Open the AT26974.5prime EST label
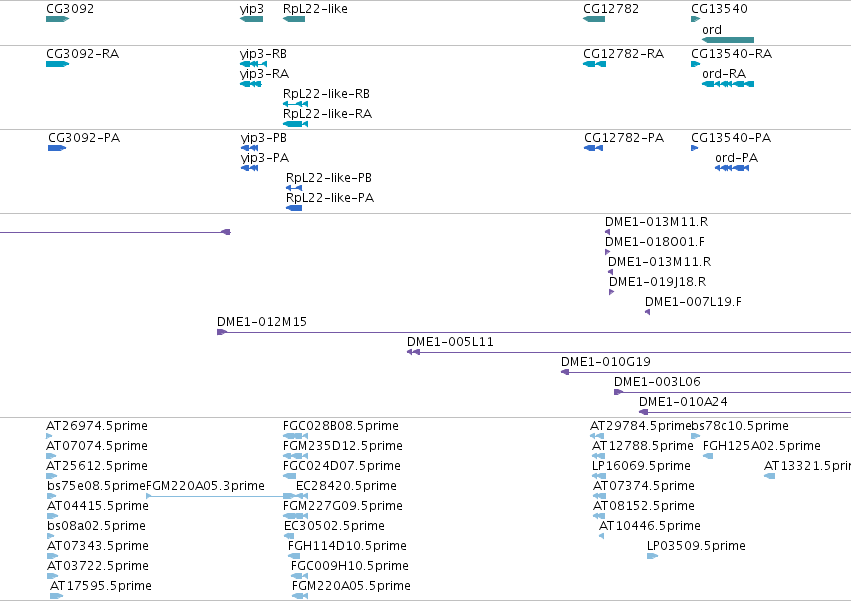 click(x=97, y=426)
